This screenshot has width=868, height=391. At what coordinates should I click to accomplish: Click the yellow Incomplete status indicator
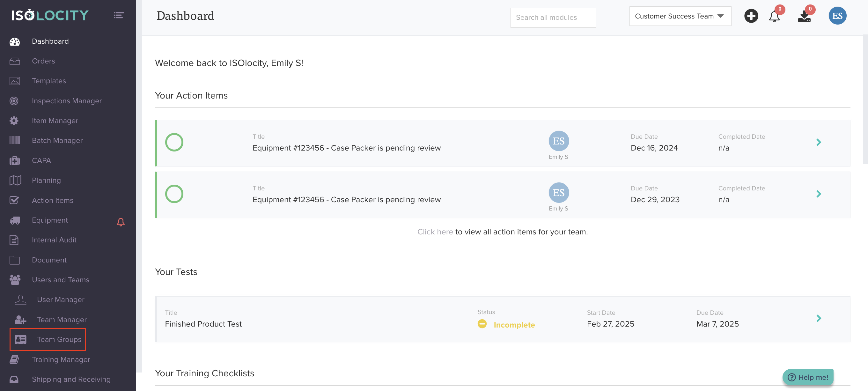click(482, 324)
